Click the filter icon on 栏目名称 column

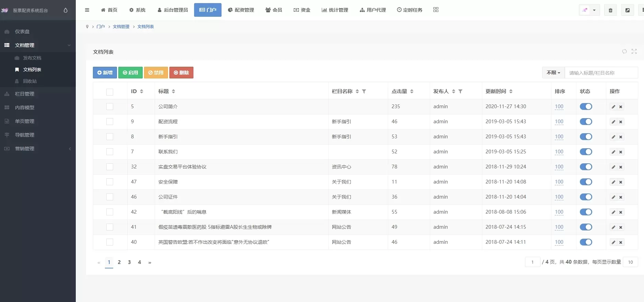(364, 91)
